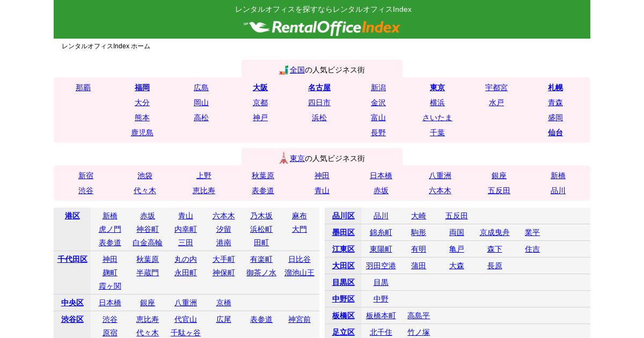The image size is (644, 338).
Task: Choose the 京都 city link
Action: coord(260,102)
